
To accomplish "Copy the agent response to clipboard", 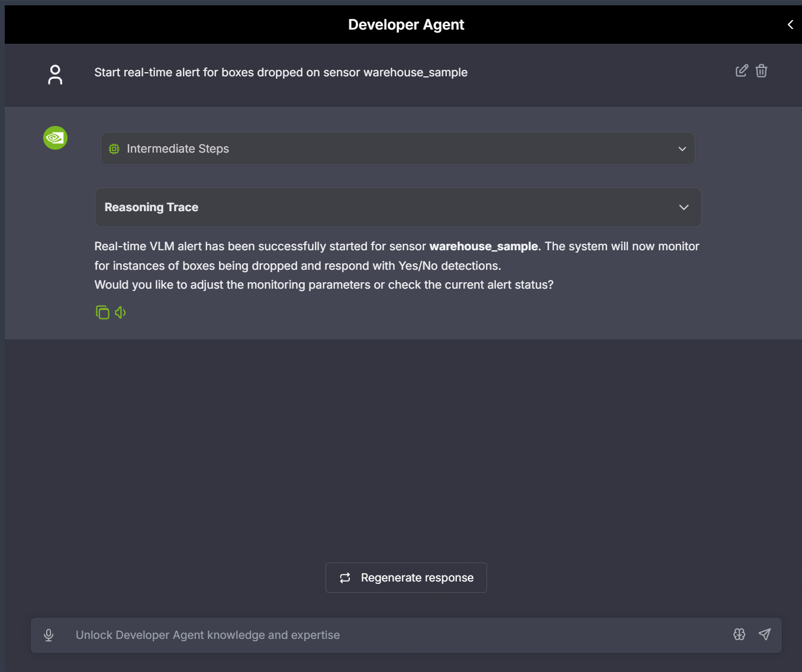I will 102,312.
